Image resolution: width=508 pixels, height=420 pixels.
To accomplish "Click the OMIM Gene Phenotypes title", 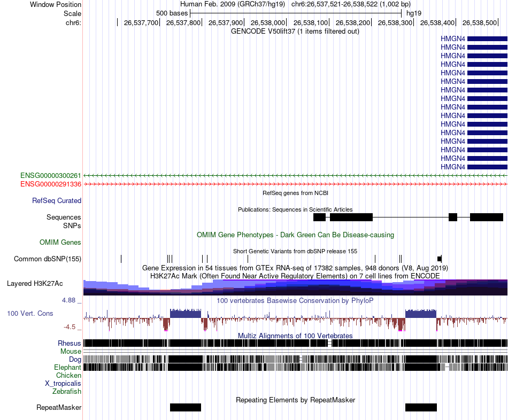I will tap(295, 235).
